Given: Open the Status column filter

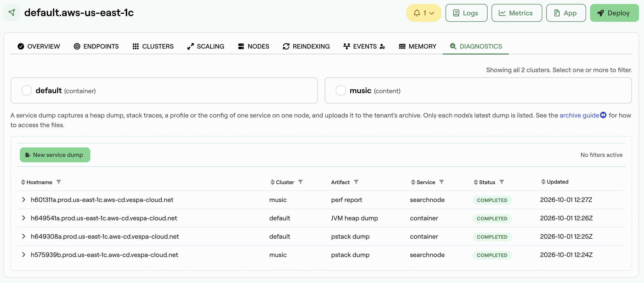Looking at the screenshot, I should 502,182.
